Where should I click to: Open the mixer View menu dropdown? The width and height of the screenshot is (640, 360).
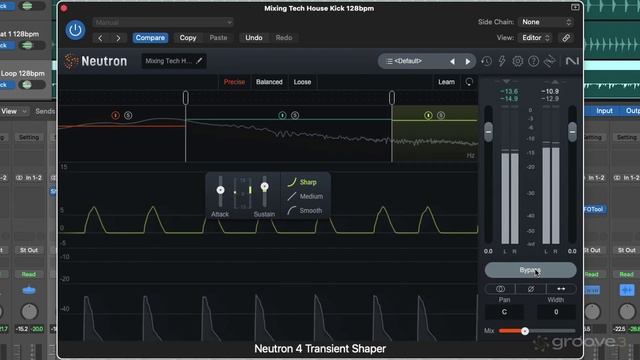tap(13, 111)
